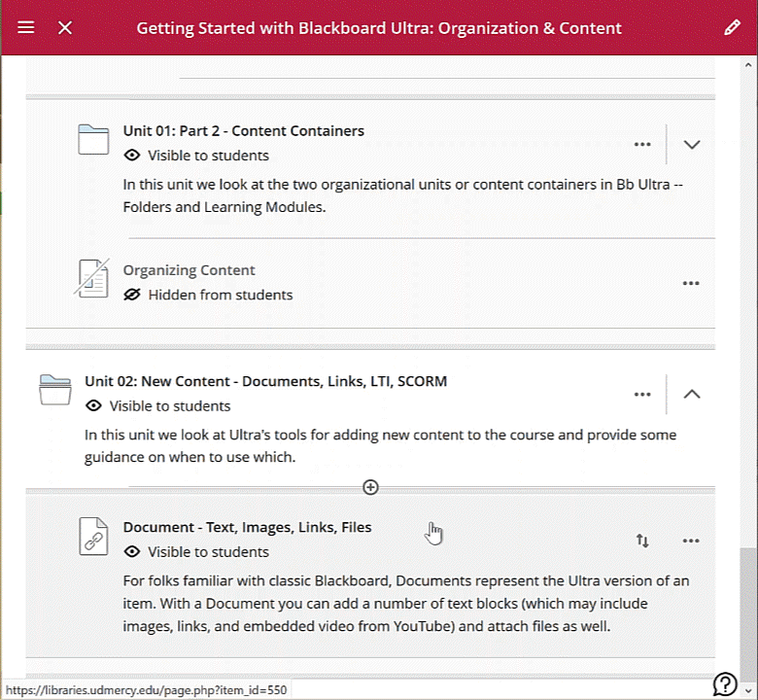Image resolution: width=758 pixels, height=700 pixels.
Task: Click the Document link file icon
Action: [93, 536]
